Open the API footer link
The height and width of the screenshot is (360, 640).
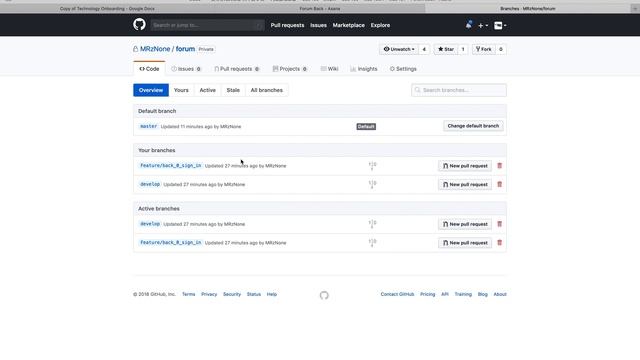[x=445, y=294]
